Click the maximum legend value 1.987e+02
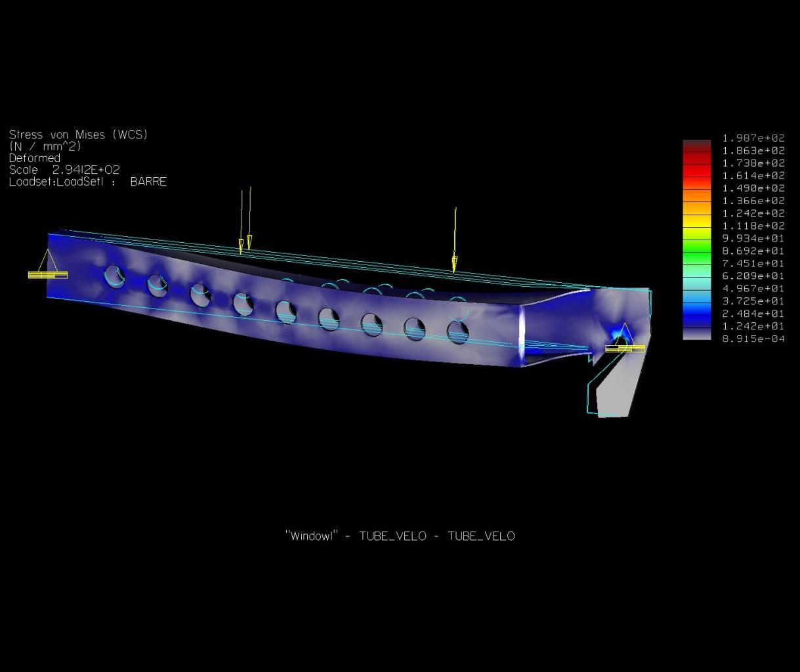The height and width of the screenshot is (672, 800). click(753, 138)
